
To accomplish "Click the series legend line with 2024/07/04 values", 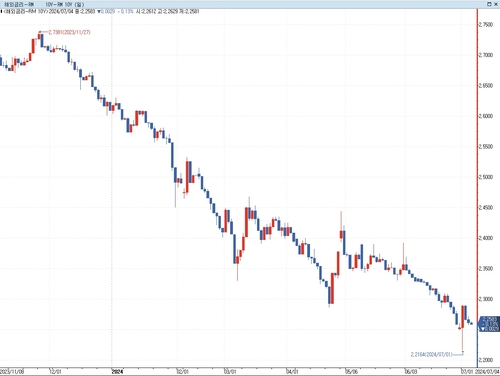I will [100, 11].
